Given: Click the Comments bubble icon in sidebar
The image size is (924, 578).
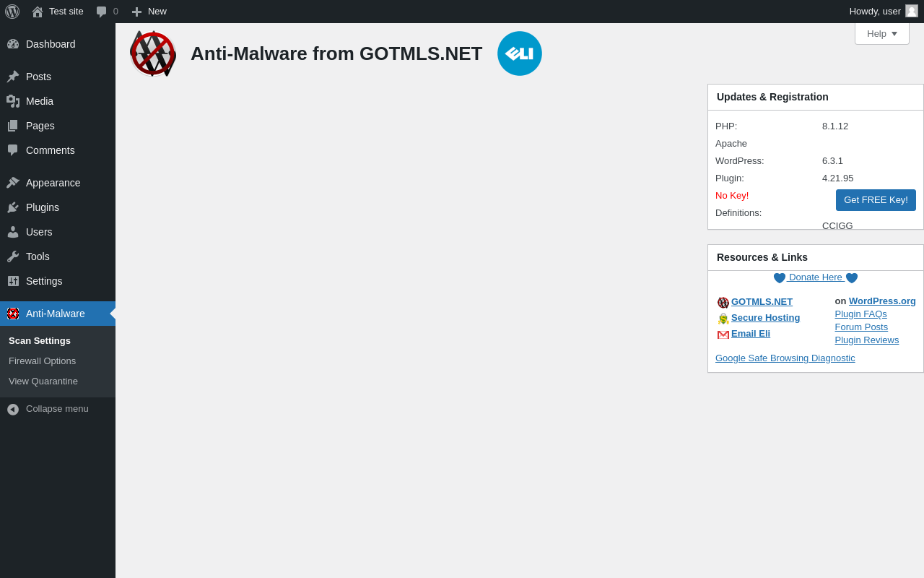Looking at the screenshot, I should [13, 150].
